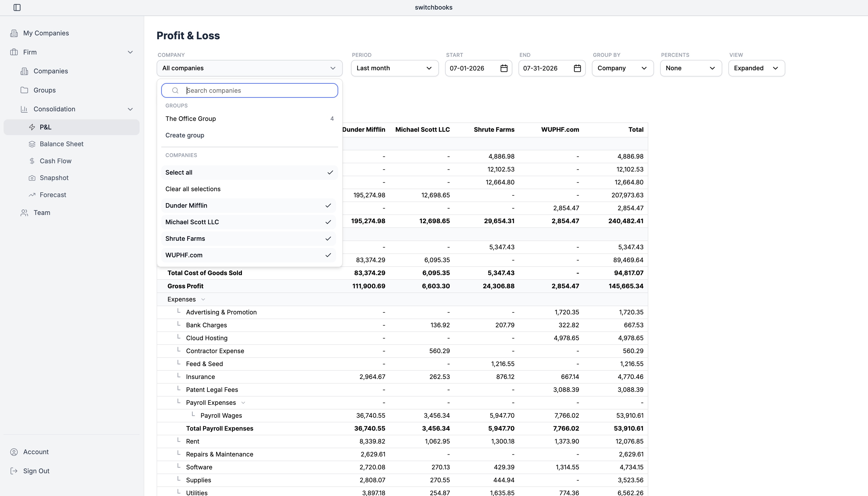Image resolution: width=868 pixels, height=496 pixels.
Task: Toggle the Select all option
Action: 249,172
